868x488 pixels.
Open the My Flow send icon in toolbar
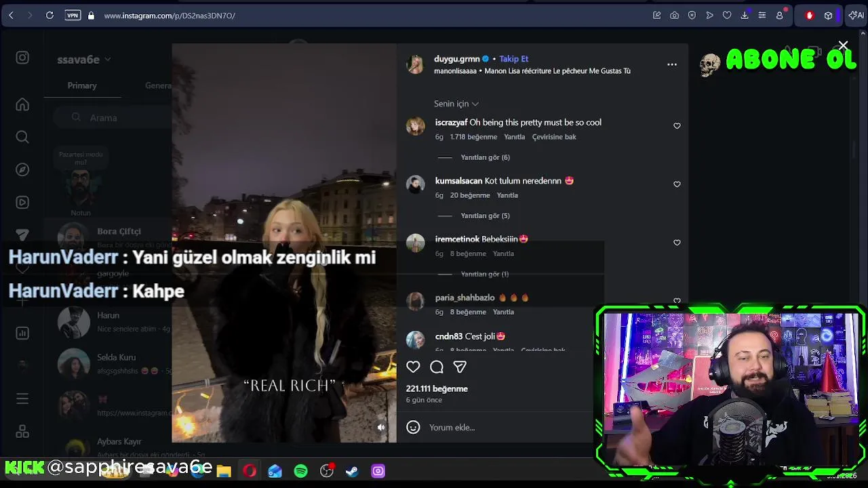point(709,15)
